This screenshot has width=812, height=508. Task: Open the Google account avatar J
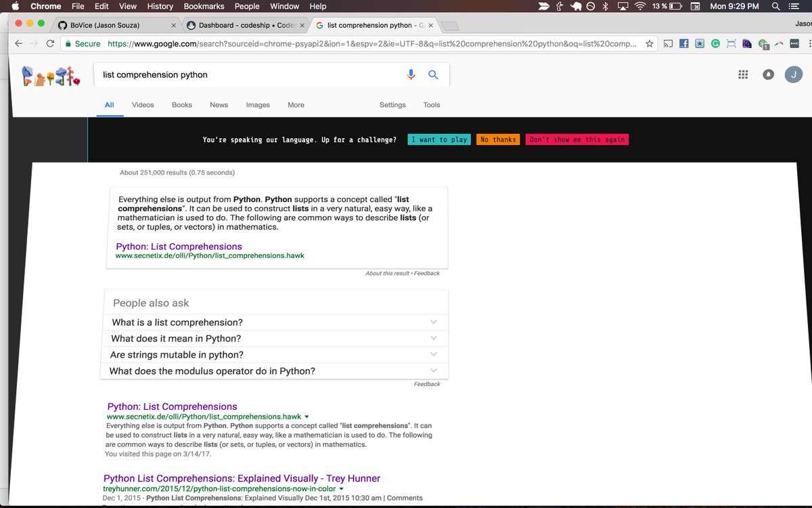pyautogui.click(x=793, y=75)
